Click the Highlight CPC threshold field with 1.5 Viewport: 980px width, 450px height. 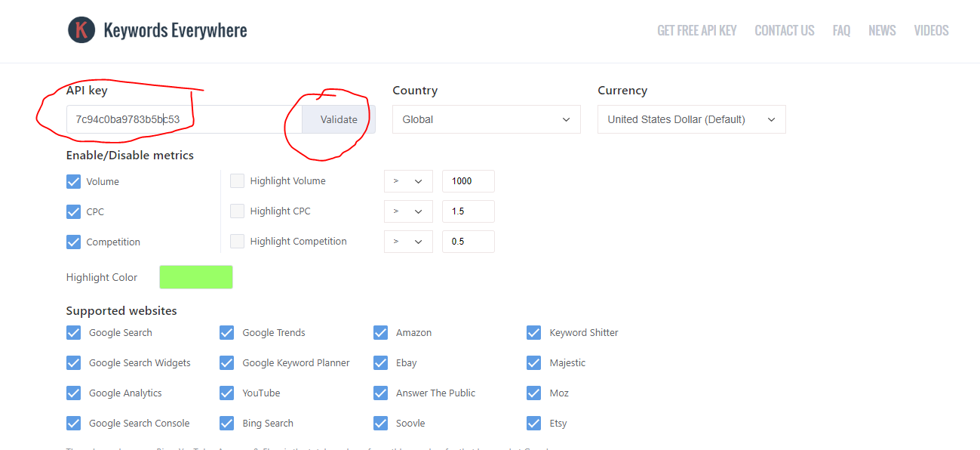pos(468,211)
